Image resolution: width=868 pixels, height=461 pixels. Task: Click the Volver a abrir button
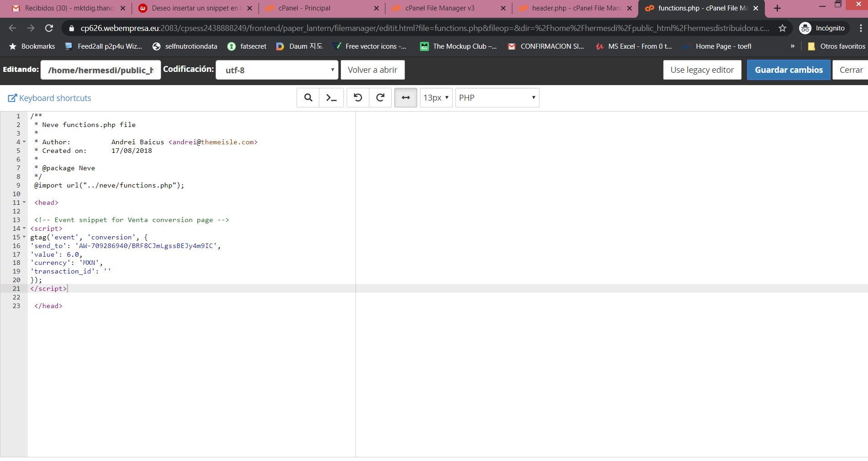tap(373, 70)
